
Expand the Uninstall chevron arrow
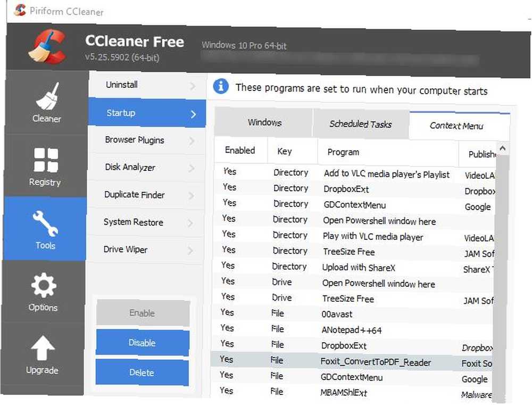pyautogui.click(x=193, y=86)
